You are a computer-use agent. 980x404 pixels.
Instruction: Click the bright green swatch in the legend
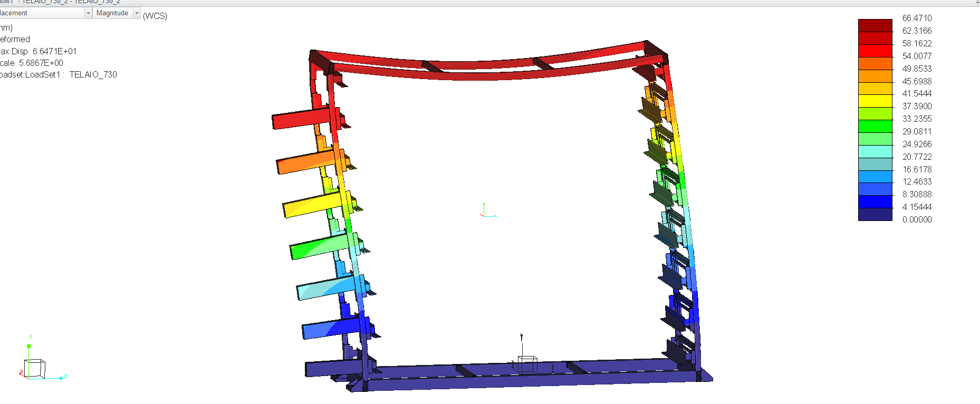[x=875, y=126]
